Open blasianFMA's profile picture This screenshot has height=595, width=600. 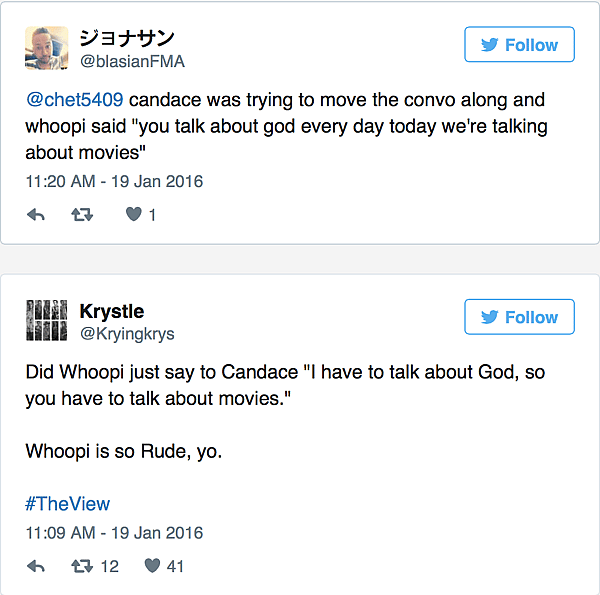pyautogui.click(x=46, y=48)
